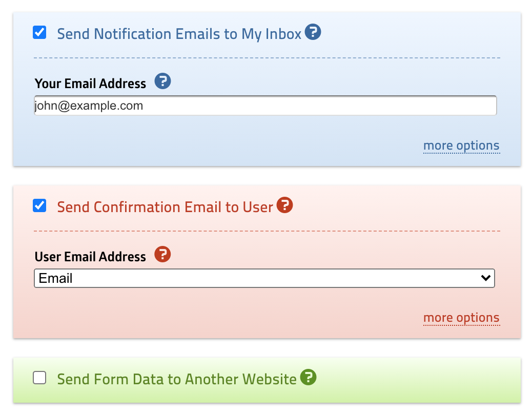Enable Send Form Data to Another Website checkbox

click(x=39, y=378)
